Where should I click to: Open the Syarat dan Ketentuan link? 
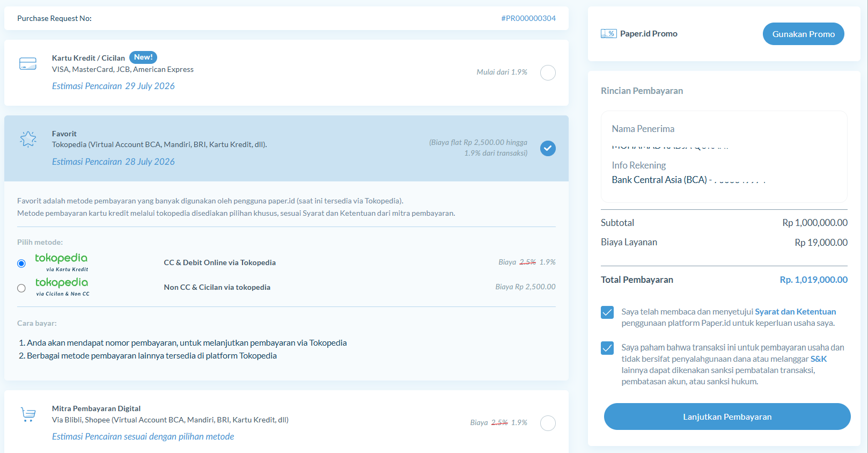pos(796,312)
